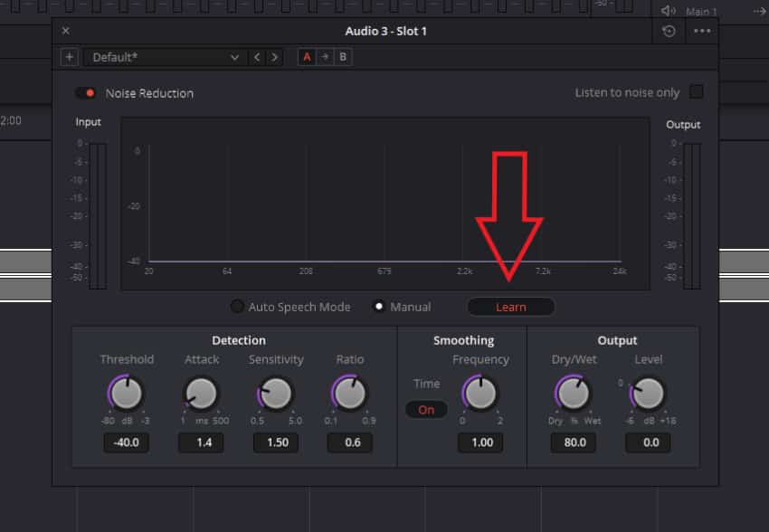
Task: Click the Ratio value field showing 0.6
Action: tap(349, 442)
